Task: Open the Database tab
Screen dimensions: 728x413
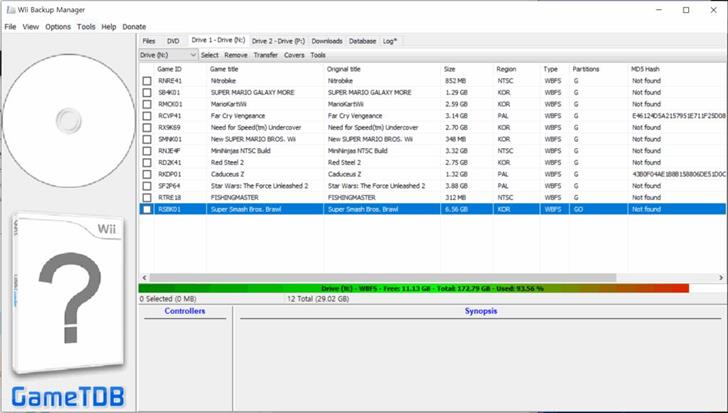Action: click(x=363, y=41)
